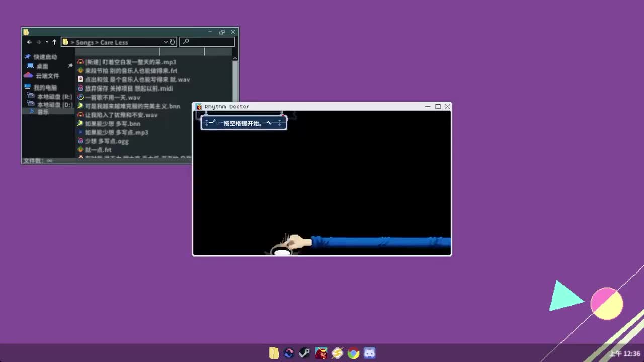Select the first .mp3 file starting with [新建]

(127, 62)
